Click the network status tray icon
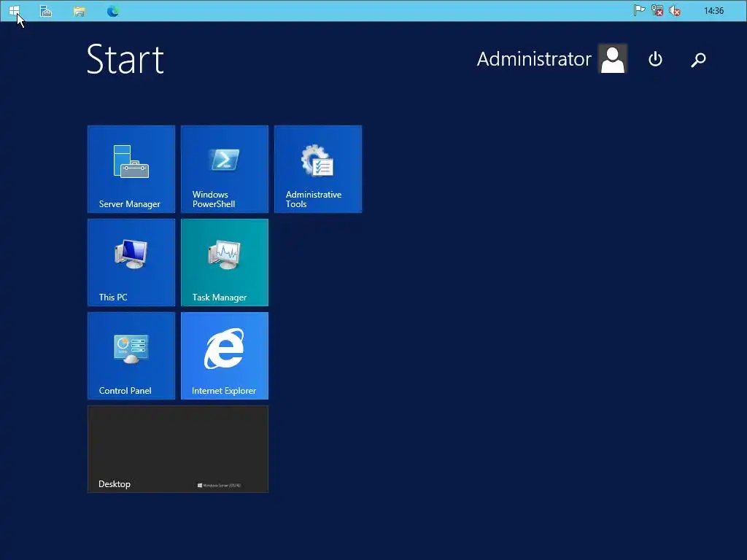The width and height of the screenshot is (747, 560). click(657, 10)
